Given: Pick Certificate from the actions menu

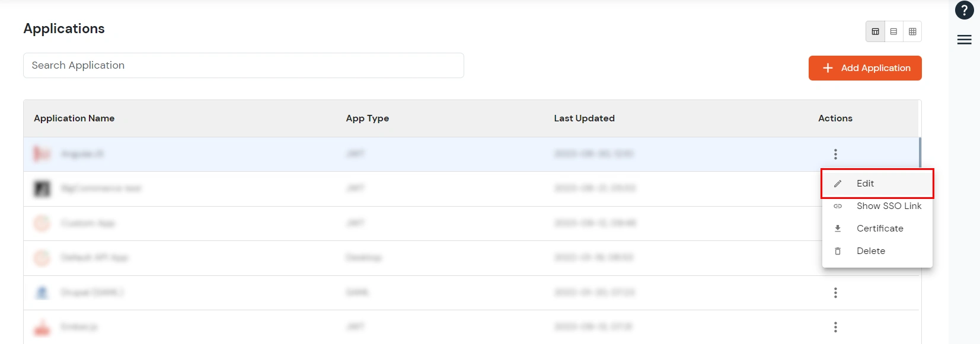Looking at the screenshot, I should (877, 229).
